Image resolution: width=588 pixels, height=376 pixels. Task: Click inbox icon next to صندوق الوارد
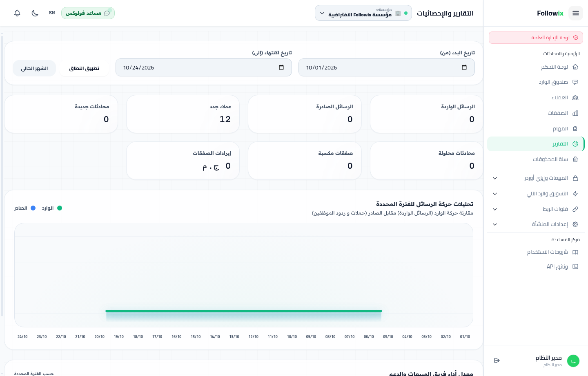coord(575,82)
